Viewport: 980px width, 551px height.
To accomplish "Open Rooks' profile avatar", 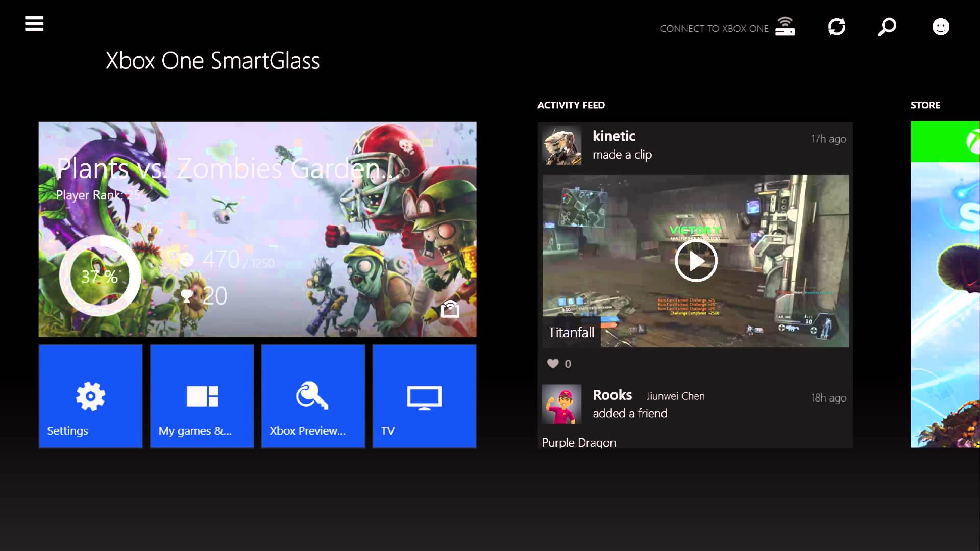I will point(562,405).
